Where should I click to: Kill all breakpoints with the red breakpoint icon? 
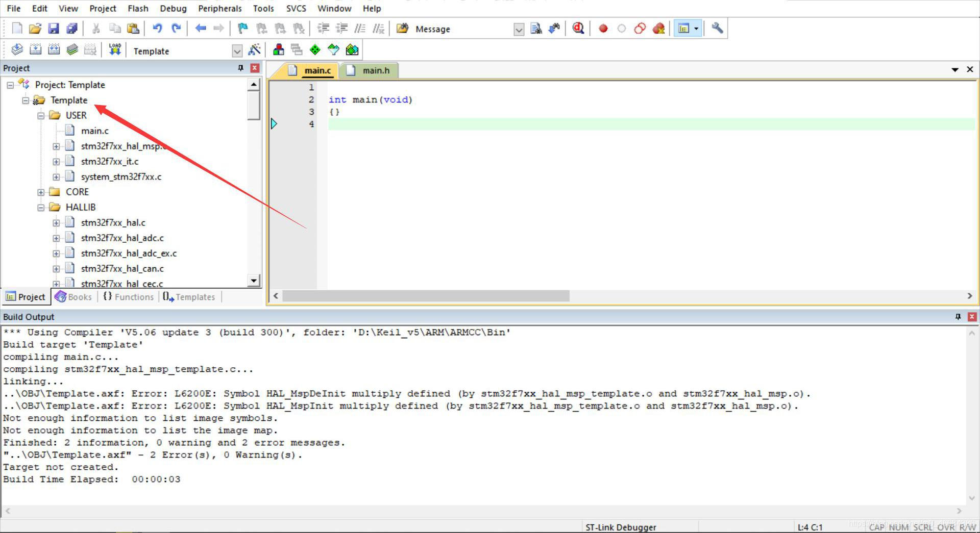pos(658,28)
